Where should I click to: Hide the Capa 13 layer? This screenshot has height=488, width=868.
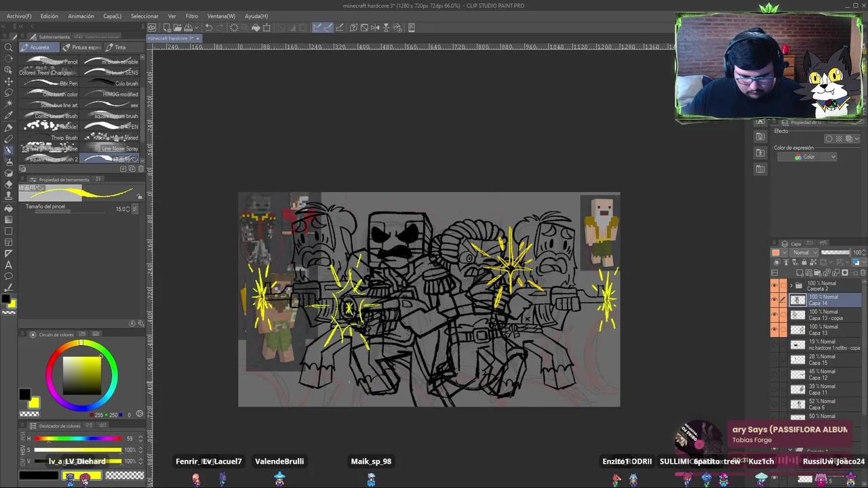coord(774,330)
